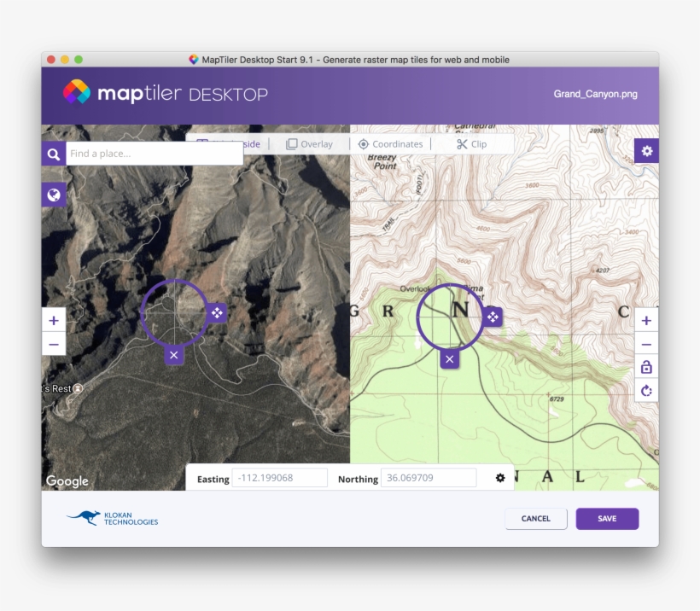Switch to the Coordinates tab
700x611 pixels.
click(390, 143)
